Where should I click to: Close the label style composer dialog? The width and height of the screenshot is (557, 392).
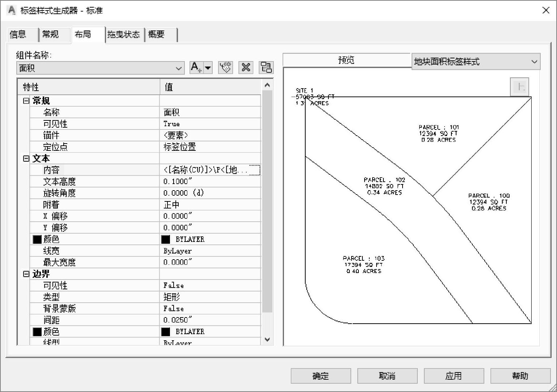tap(546, 10)
